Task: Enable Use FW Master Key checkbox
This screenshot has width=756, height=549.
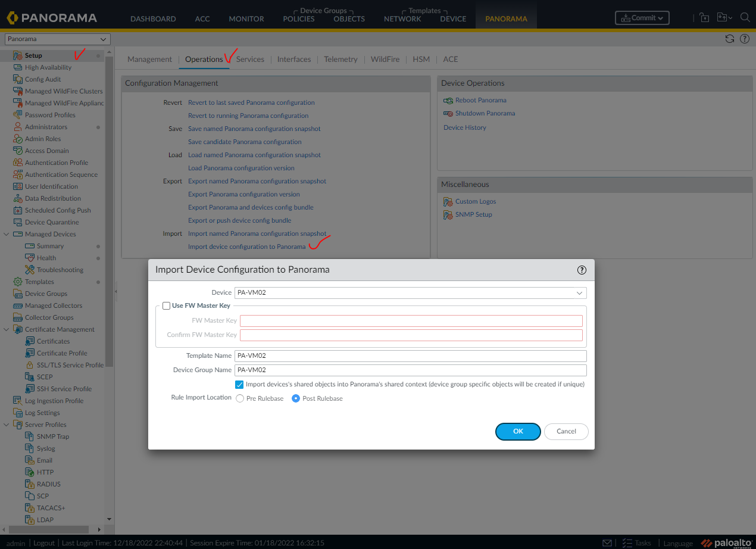Action: (166, 305)
